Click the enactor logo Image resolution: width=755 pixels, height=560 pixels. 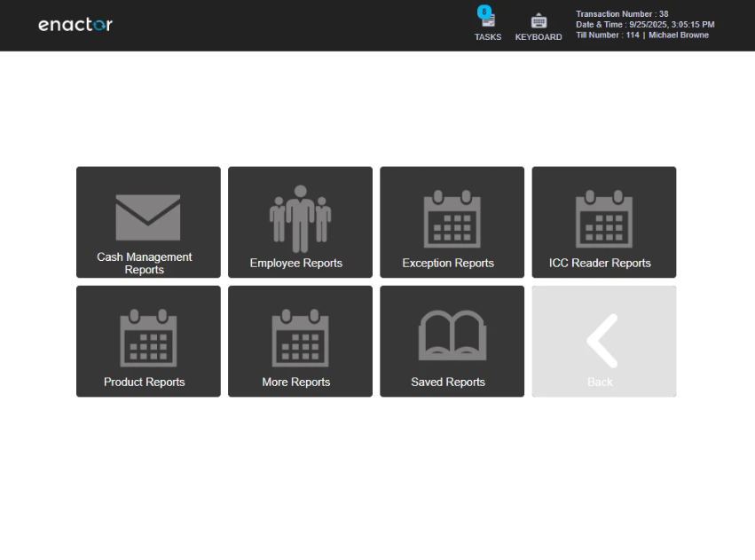click(75, 25)
